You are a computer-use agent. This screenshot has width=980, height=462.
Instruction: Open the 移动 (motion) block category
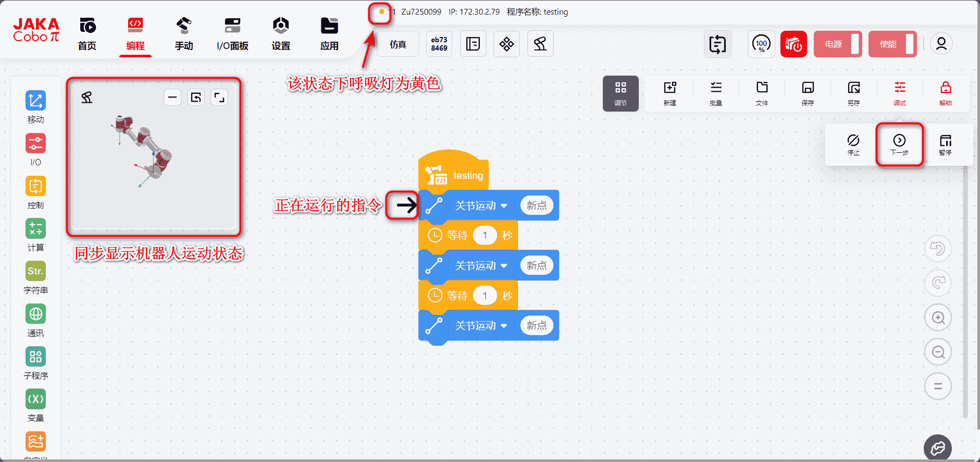(x=35, y=106)
